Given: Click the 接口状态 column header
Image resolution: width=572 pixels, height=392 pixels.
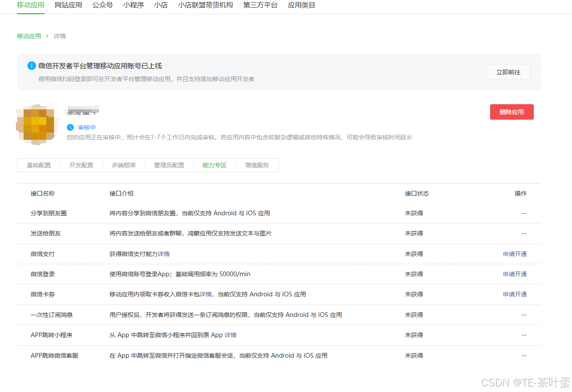Looking at the screenshot, I should tap(417, 193).
